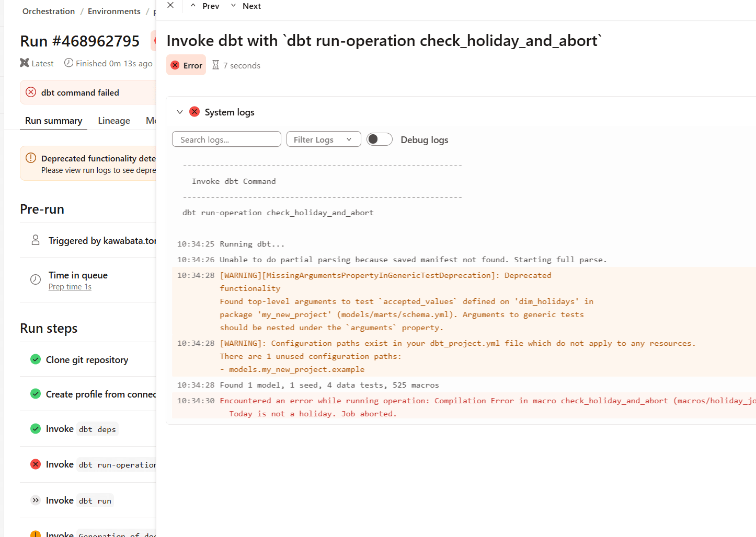Open the failed dbt run-operation step
Screen dimensions: 756x537
(100, 464)
